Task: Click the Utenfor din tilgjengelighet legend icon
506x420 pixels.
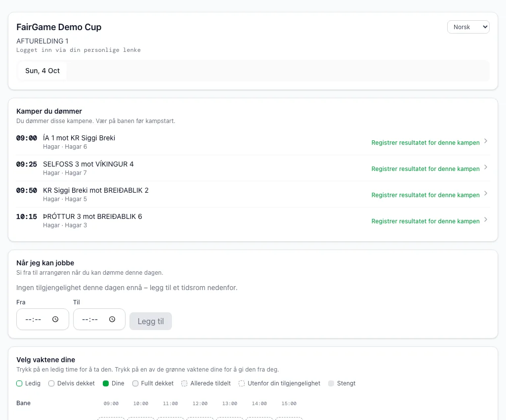Action: (x=241, y=383)
